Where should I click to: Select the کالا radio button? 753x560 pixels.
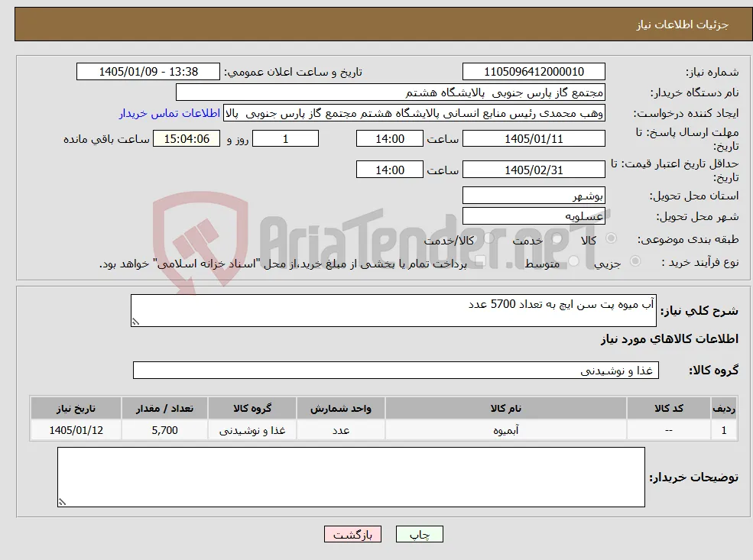tap(612, 238)
